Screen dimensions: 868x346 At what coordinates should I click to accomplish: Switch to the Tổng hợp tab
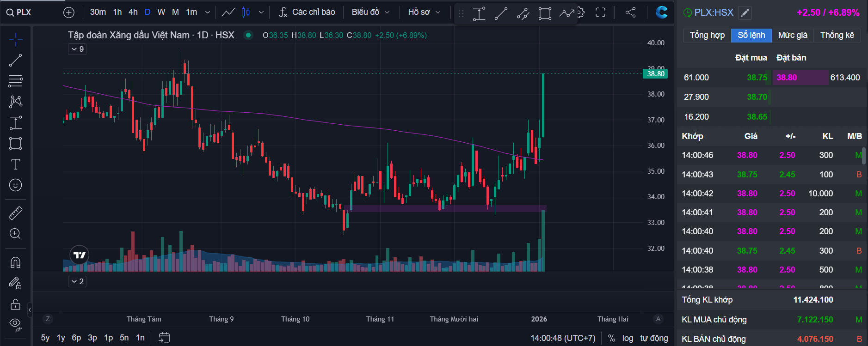(707, 35)
